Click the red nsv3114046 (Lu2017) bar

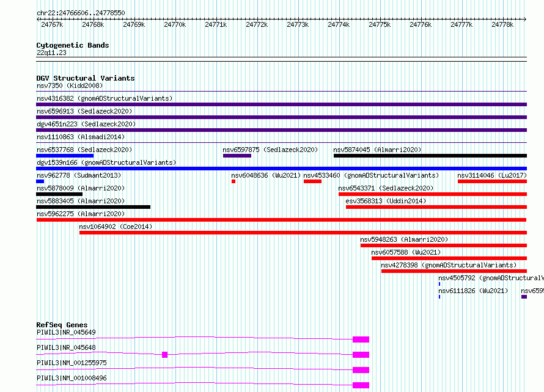[492, 181]
